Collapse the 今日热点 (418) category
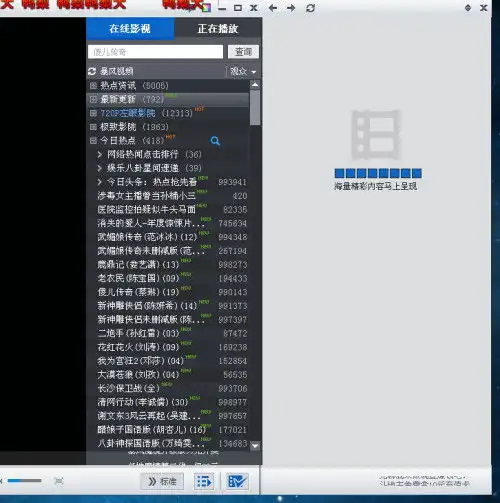This screenshot has height=503, width=500. click(93, 140)
